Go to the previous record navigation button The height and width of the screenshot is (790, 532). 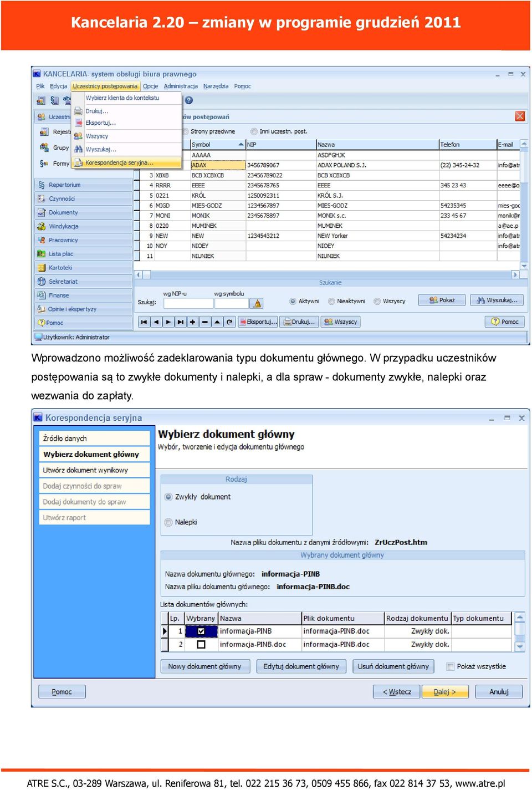coord(156,322)
